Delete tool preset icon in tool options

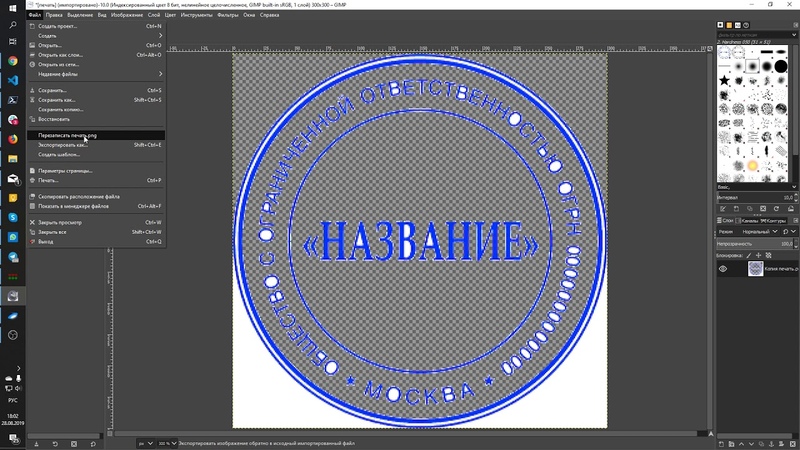74,444
